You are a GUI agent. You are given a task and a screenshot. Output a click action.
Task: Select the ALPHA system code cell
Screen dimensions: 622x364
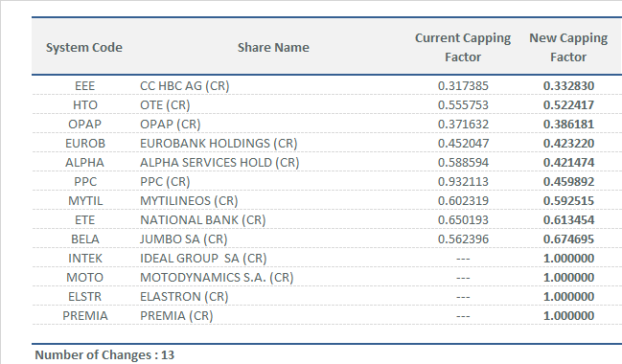tap(85, 163)
